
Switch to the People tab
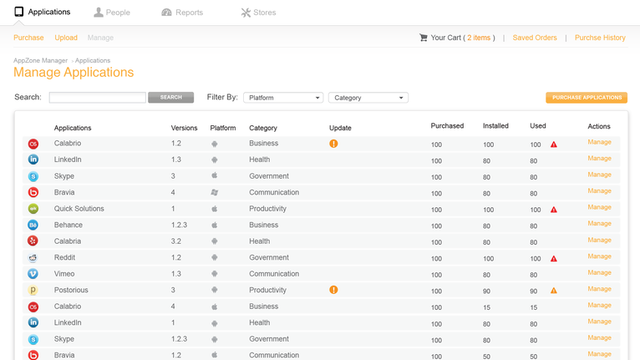[111, 12]
